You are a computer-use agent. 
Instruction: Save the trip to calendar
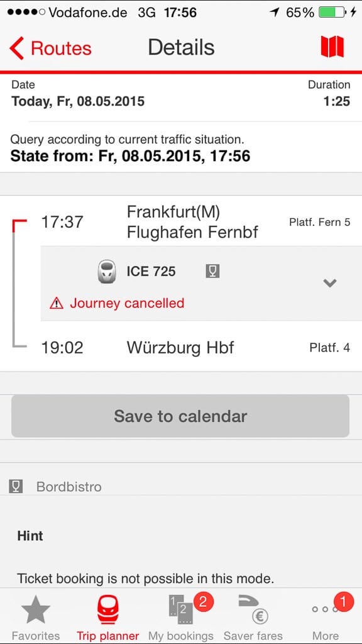180,416
